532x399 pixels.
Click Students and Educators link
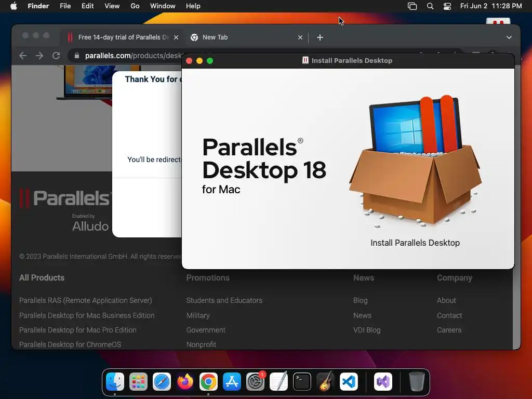224,300
